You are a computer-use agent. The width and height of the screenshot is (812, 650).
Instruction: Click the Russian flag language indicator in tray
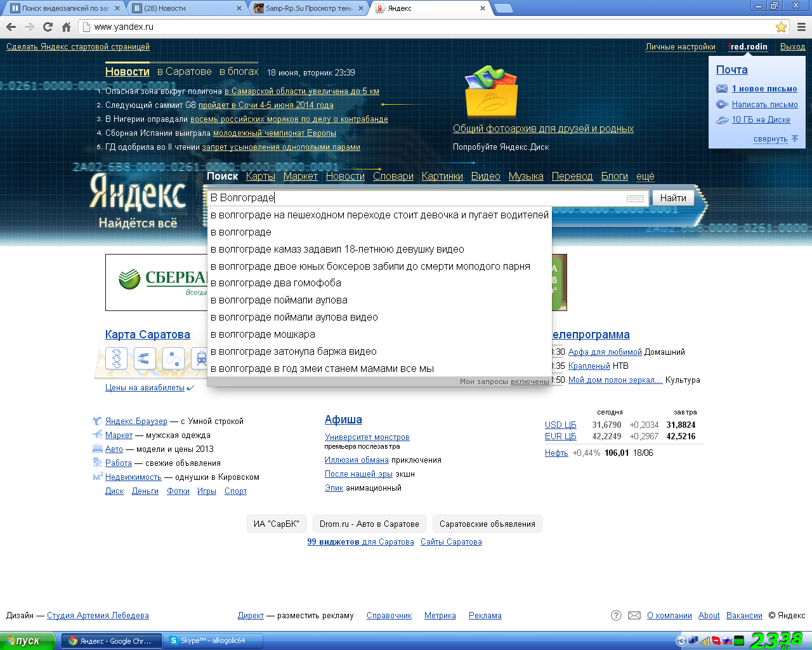click(x=727, y=641)
